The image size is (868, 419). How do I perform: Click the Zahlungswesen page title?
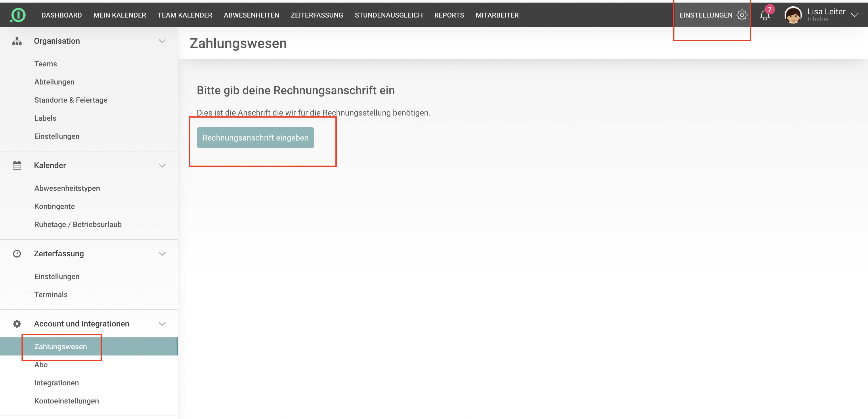[238, 43]
